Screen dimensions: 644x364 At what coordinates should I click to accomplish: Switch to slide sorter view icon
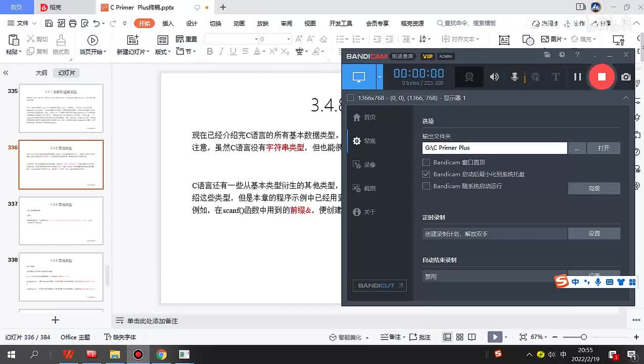click(x=459, y=337)
